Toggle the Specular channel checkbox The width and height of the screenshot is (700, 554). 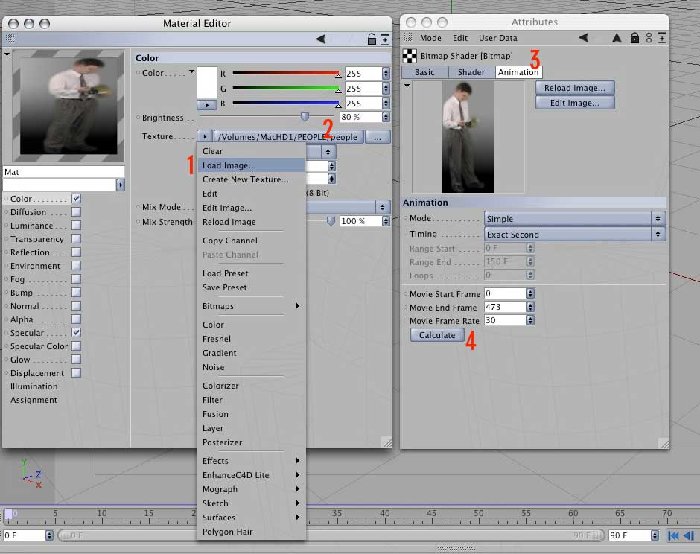[76, 333]
